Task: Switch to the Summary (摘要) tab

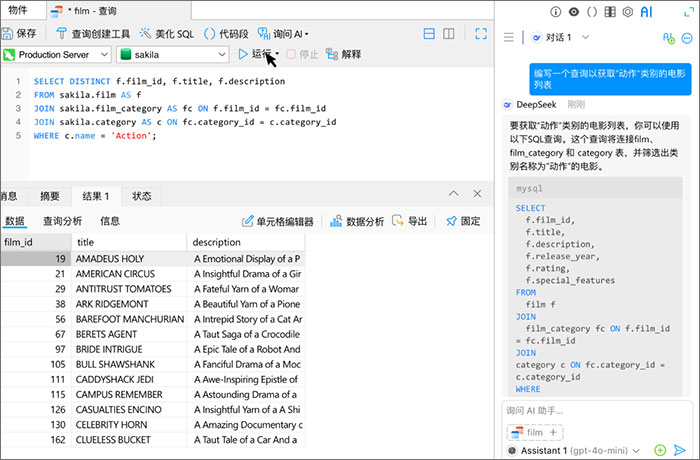Action: pyautogui.click(x=50, y=196)
